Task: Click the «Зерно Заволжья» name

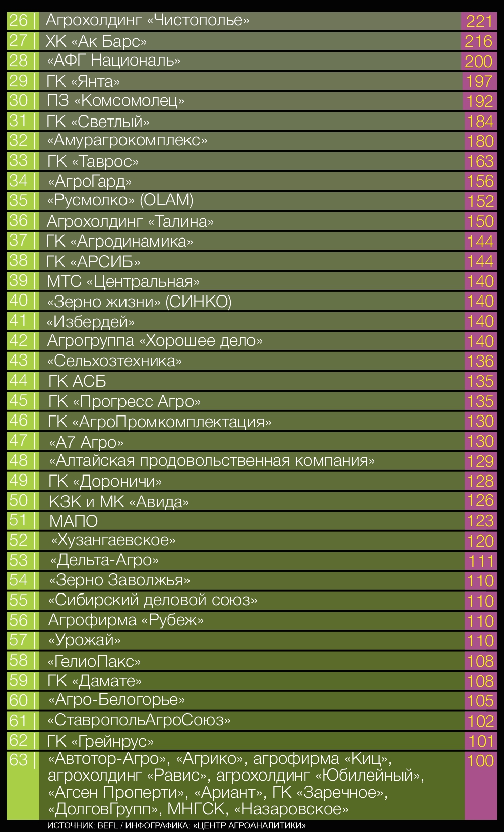Action: pyautogui.click(x=119, y=580)
